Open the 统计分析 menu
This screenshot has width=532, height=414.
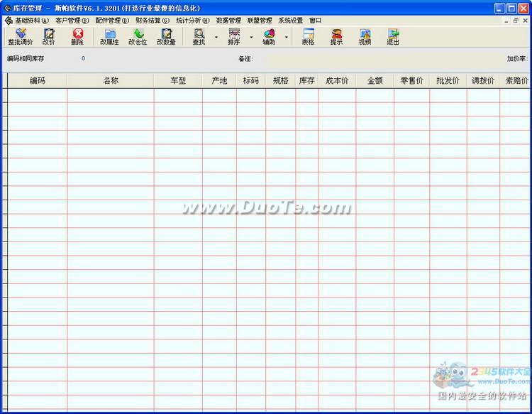(192, 21)
